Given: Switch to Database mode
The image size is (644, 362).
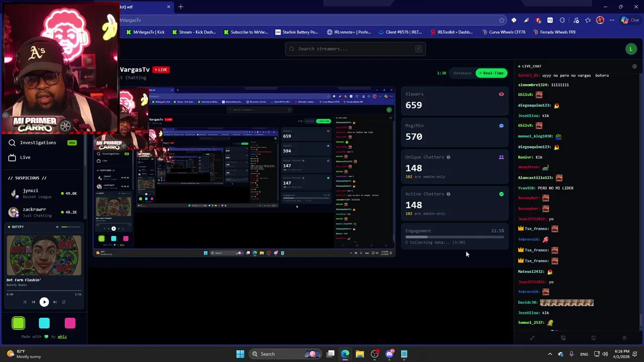Looking at the screenshot, I should pos(462,73).
